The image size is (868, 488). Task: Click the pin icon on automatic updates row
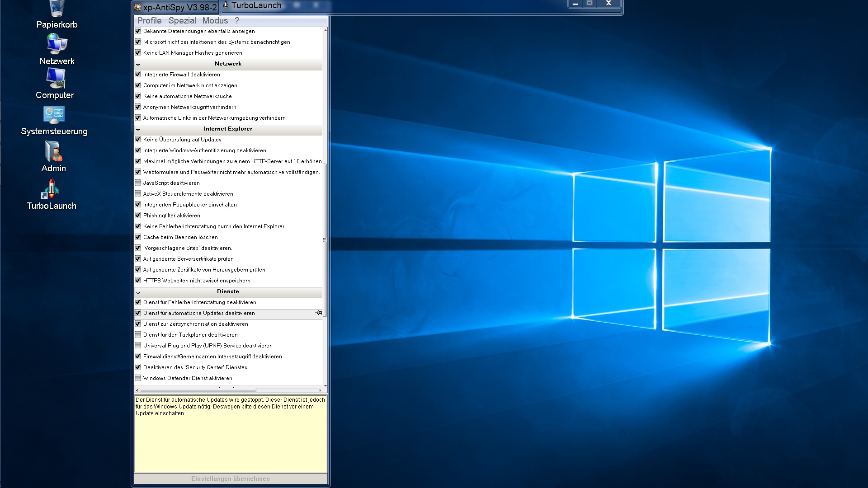point(319,313)
